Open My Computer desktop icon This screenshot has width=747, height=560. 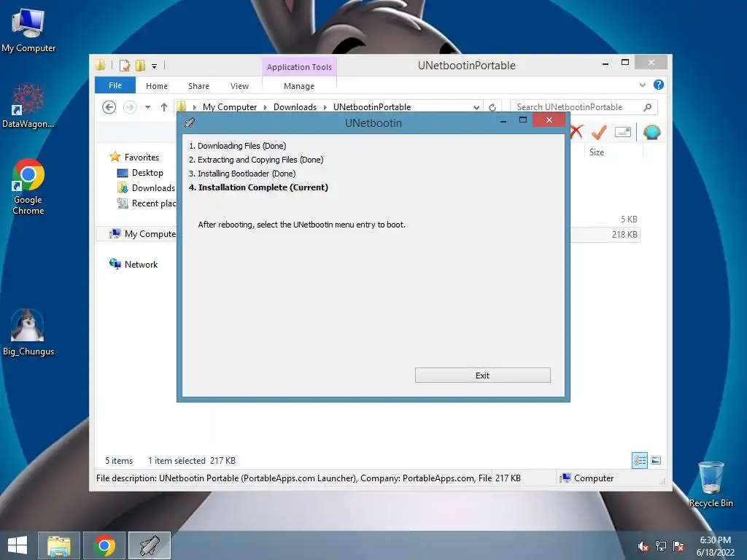point(28,29)
